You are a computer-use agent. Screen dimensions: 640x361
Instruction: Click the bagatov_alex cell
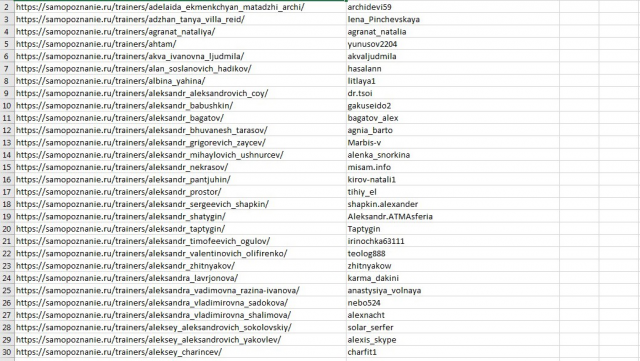tap(453, 118)
